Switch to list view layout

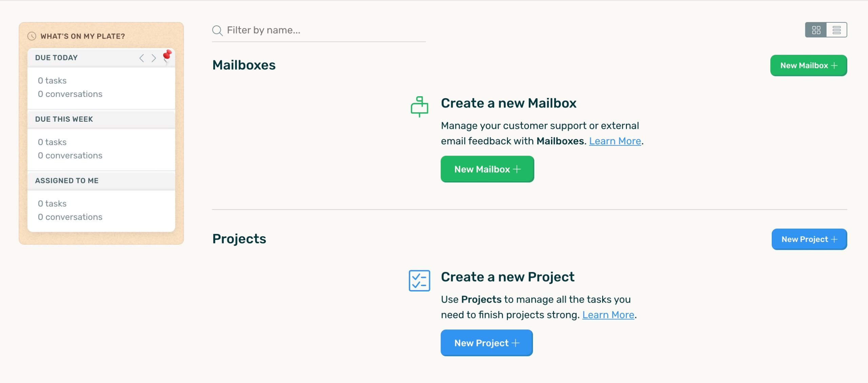[x=836, y=30]
